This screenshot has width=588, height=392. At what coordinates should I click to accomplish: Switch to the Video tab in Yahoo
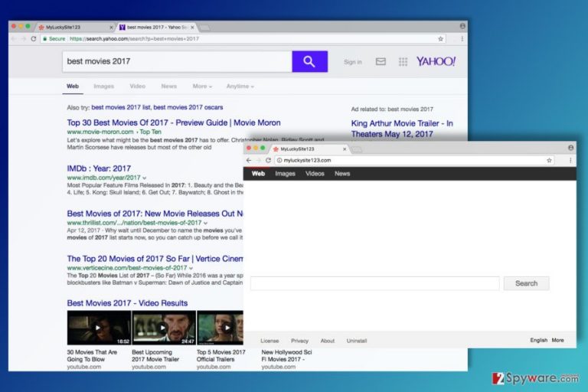click(137, 87)
